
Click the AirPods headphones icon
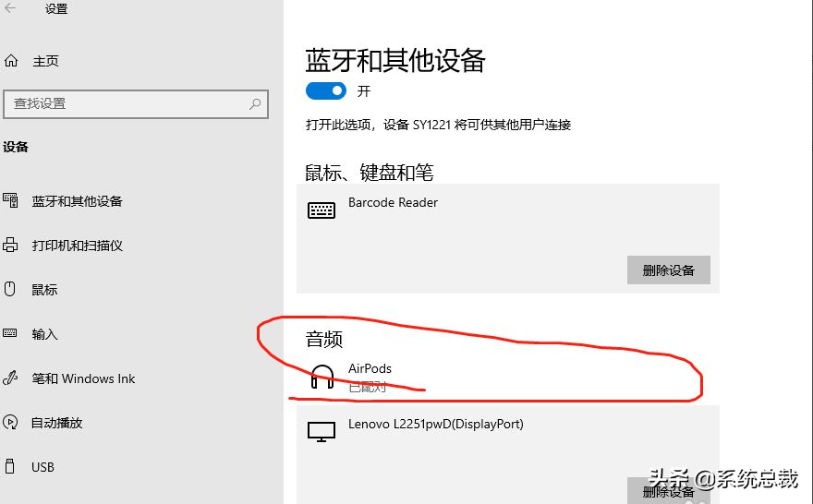[x=322, y=377]
